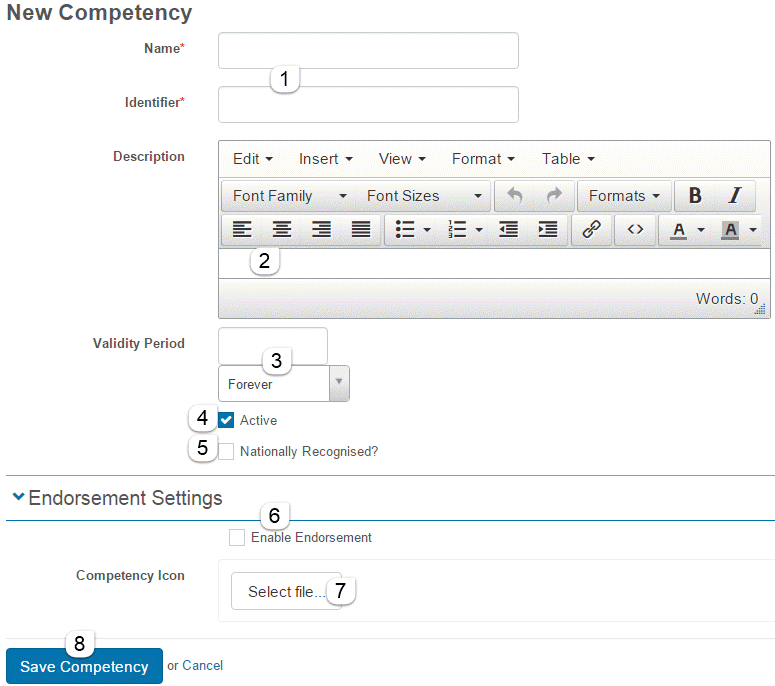This screenshot has height=686, width=775.
Task: Tick the Nationally Recognised checkbox
Action: pos(226,451)
